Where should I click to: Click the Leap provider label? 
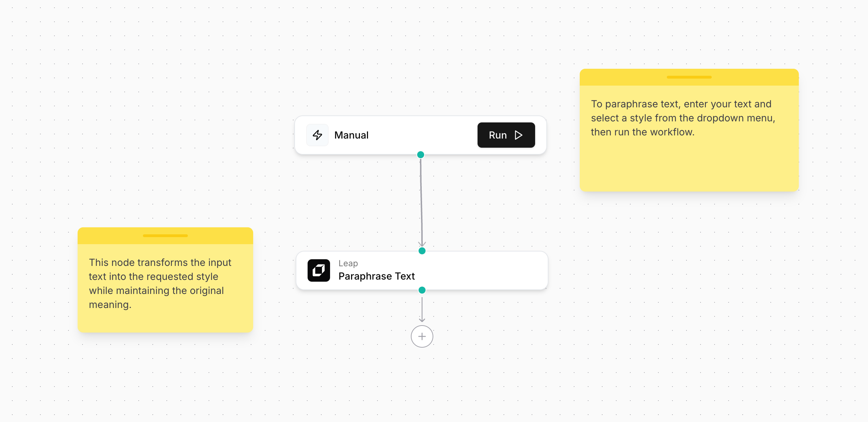pyautogui.click(x=348, y=263)
